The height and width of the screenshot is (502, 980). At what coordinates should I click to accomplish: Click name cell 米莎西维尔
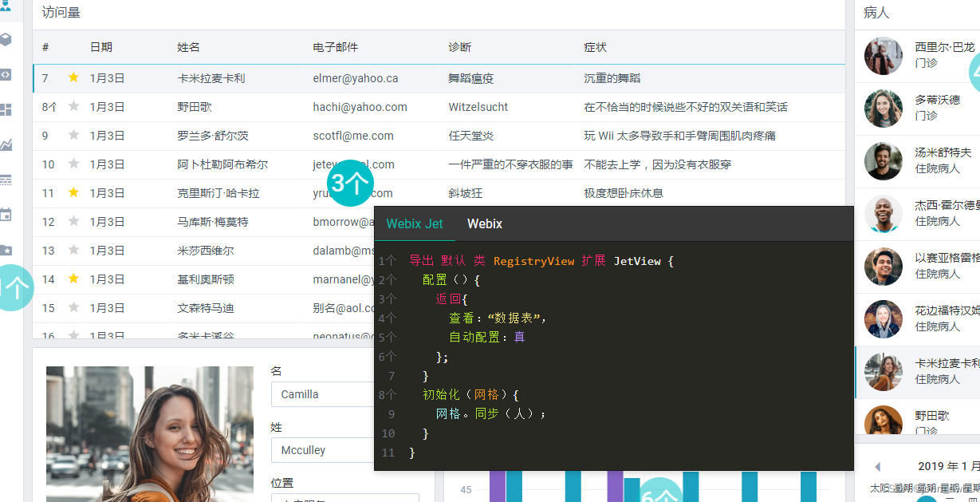pos(206,251)
